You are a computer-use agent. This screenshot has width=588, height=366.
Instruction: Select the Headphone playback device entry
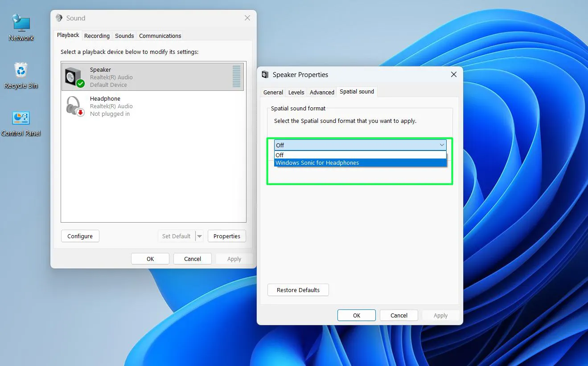click(134, 106)
